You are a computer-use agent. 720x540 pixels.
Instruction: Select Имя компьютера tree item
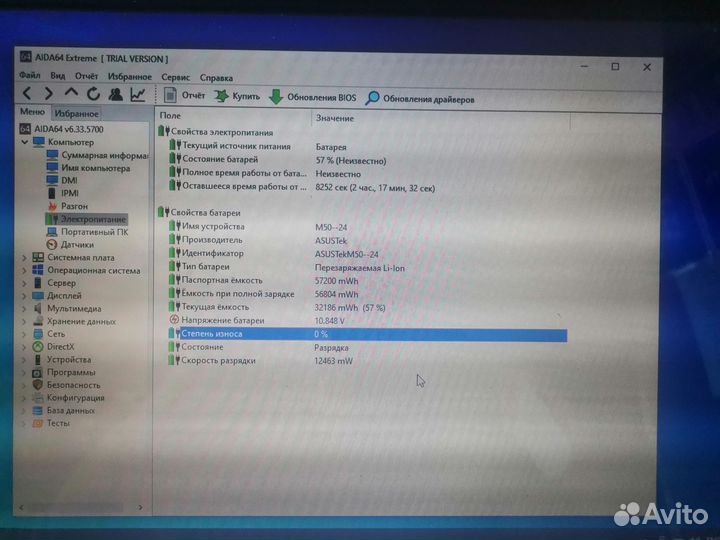(89, 168)
